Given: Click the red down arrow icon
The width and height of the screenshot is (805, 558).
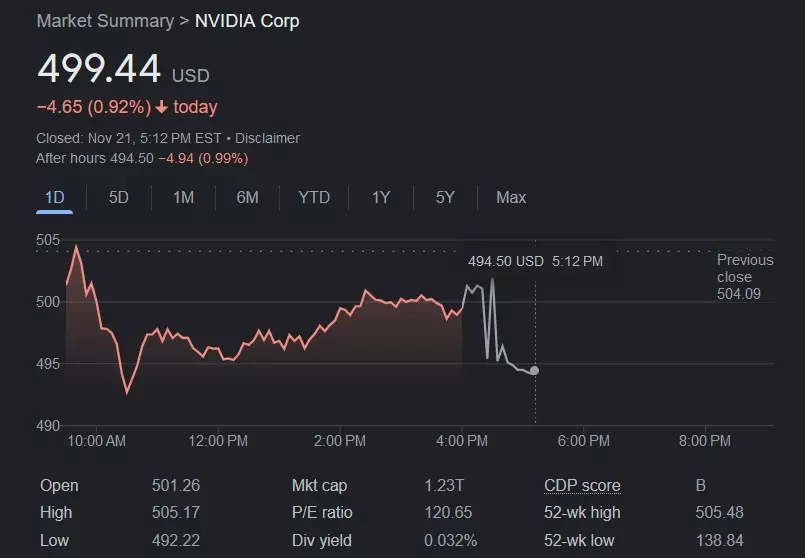Looking at the screenshot, I should click(x=162, y=107).
